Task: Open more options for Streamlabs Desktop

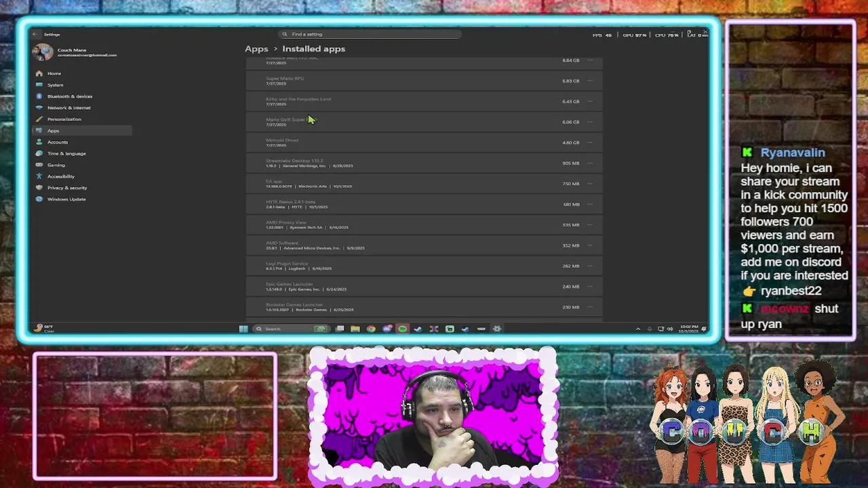Action: [x=591, y=163]
